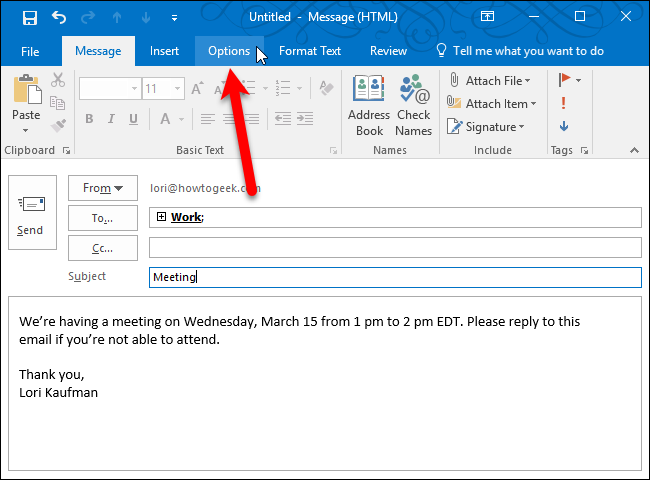This screenshot has height=480, width=650.
Task: Click Increase Indent icon
Action: click(x=305, y=119)
